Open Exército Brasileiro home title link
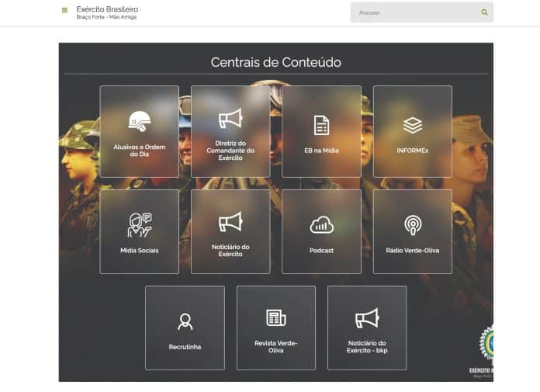The image size is (540, 392). click(x=107, y=9)
